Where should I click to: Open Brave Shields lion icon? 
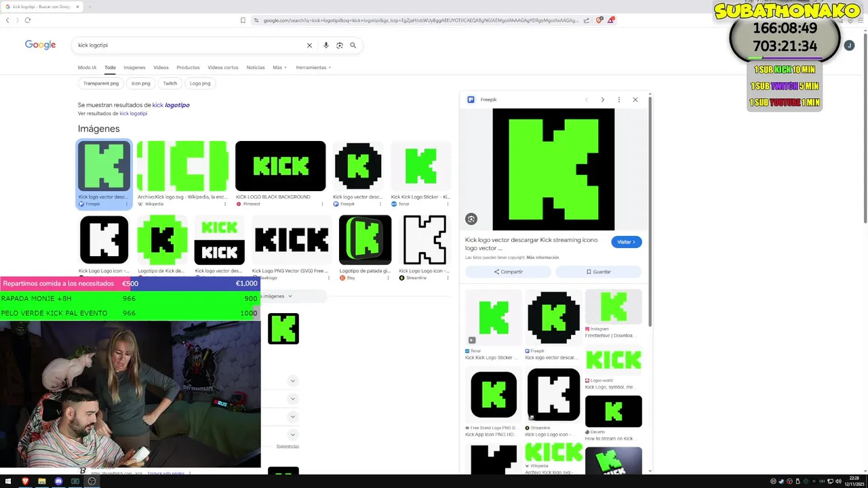point(599,20)
